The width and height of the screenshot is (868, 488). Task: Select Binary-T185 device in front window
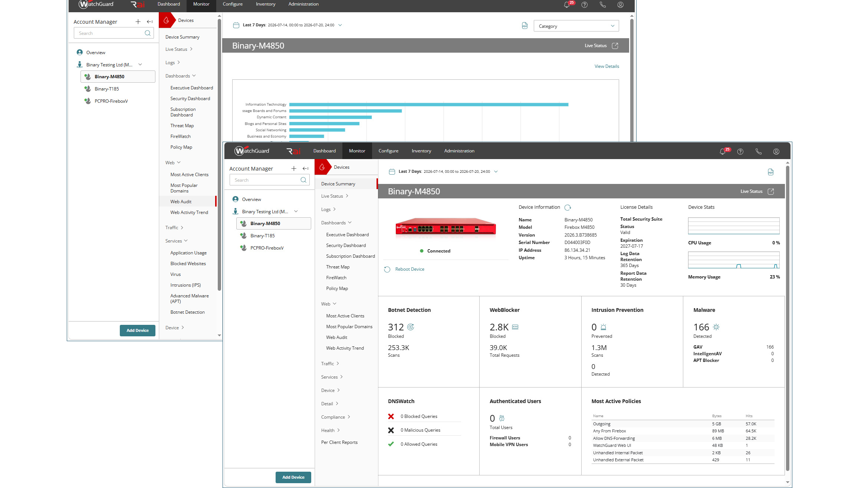(262, 236)
